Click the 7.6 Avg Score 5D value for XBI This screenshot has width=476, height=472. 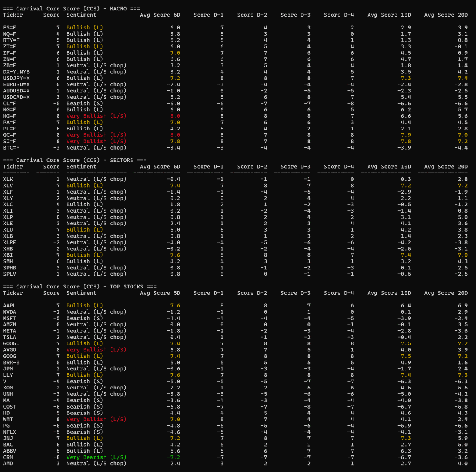click(175, 255)
